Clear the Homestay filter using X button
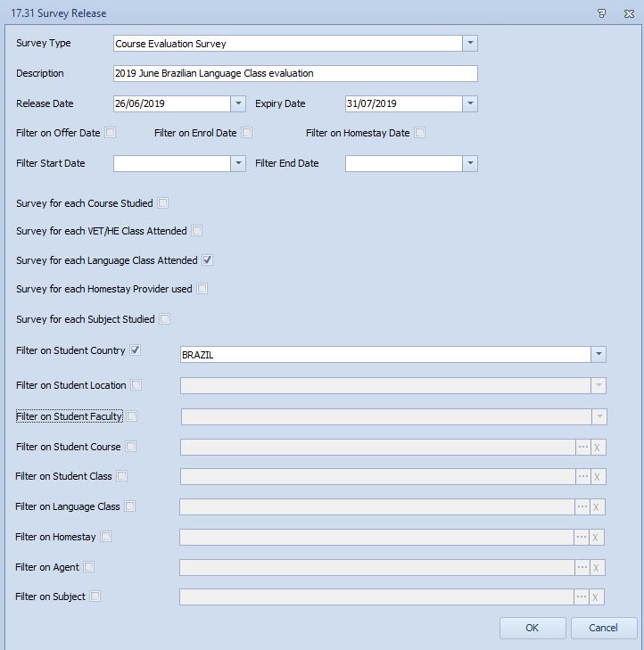The height and width of the screenshot is (650, 644). point(598,538)
